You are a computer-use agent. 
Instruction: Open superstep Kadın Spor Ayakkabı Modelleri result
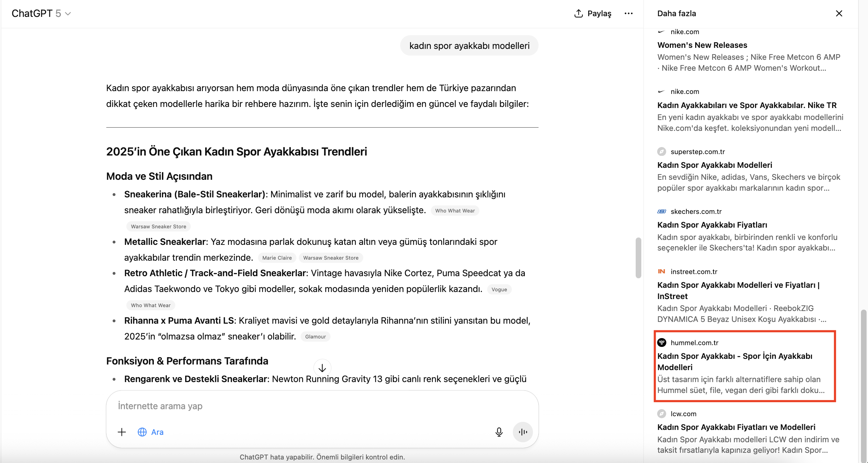(x=715, y=165)
